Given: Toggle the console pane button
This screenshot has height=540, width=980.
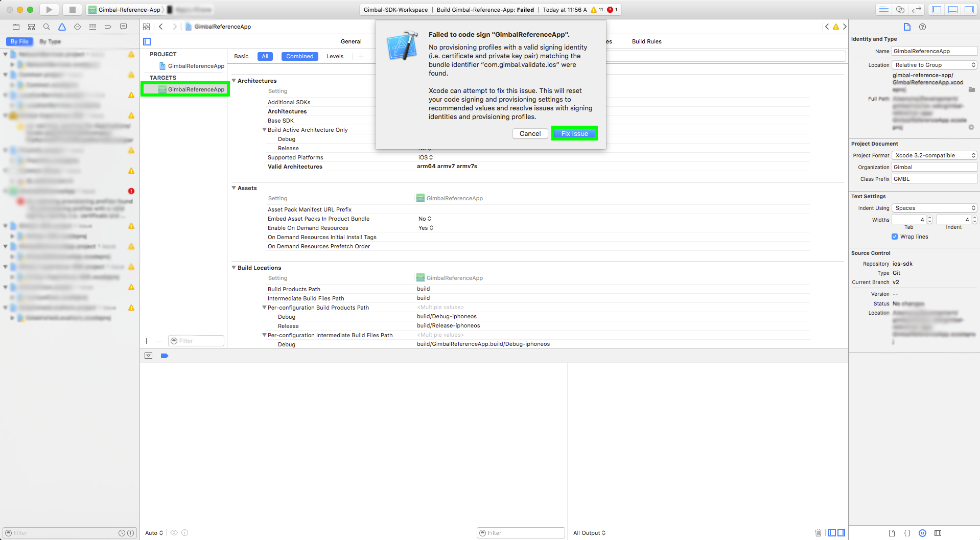Looking at the screenshot, I should coord(841,533).
